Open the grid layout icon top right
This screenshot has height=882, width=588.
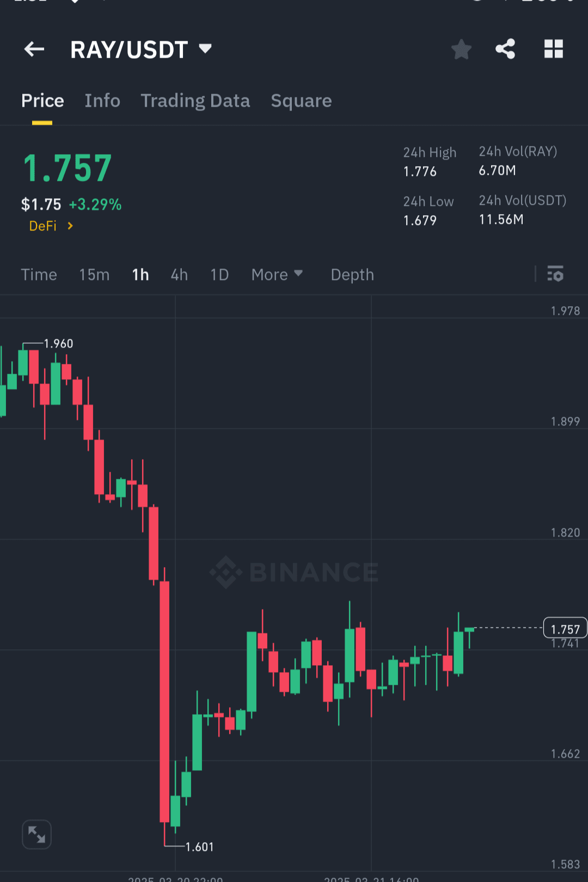(x=554, y=49)
